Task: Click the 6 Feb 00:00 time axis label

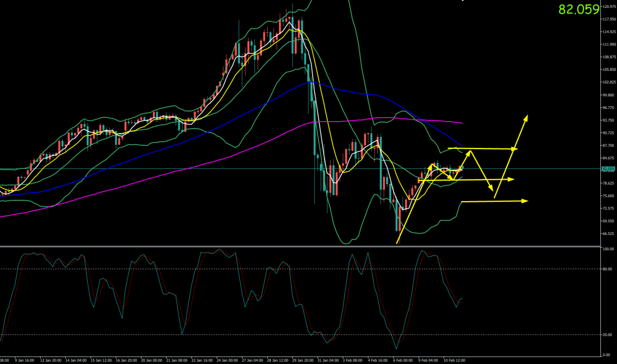Action: tap(403, 360)
